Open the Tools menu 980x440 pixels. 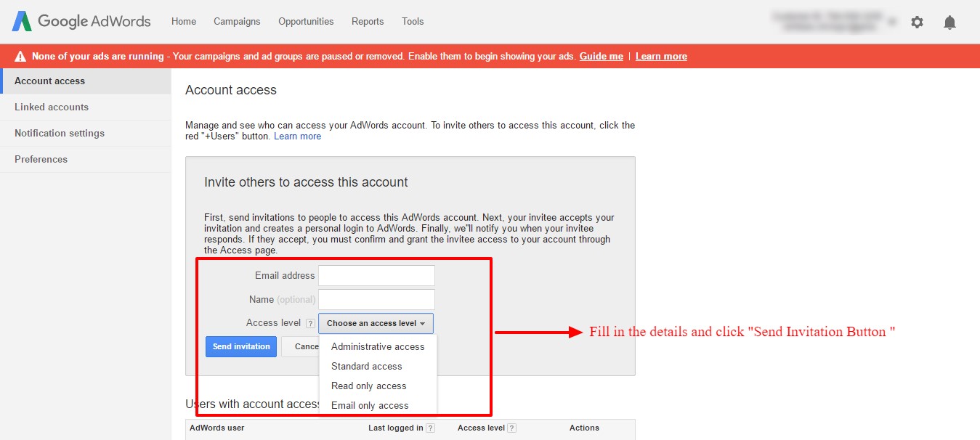click(x=413, y=21)
